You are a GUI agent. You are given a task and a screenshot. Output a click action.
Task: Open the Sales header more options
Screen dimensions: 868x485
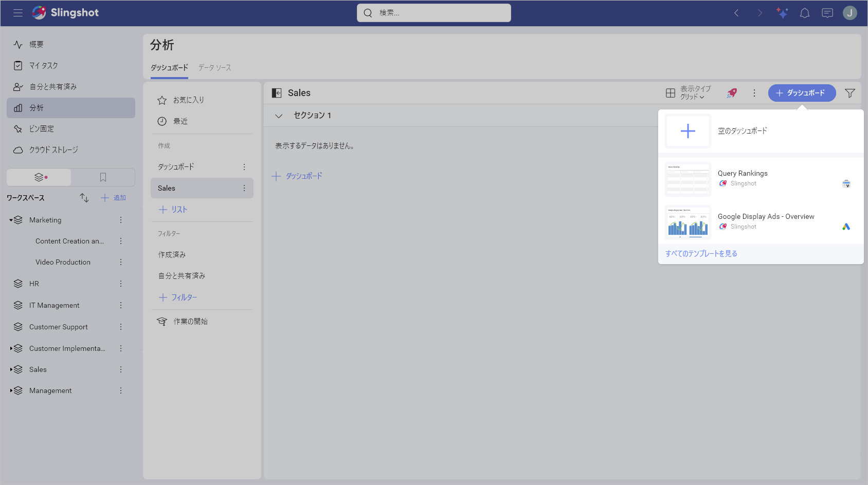tap(754, 93)
